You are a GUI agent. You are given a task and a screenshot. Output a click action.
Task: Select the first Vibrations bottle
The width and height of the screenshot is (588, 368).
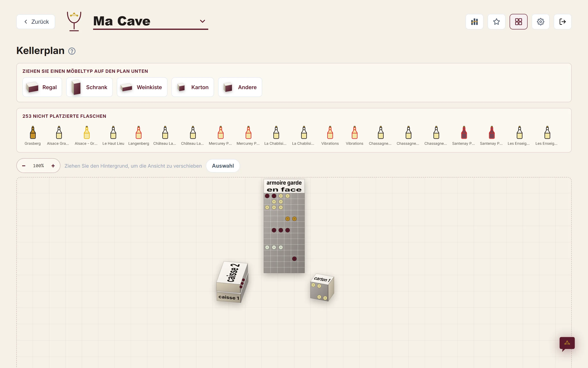click(x=330, y=136)
